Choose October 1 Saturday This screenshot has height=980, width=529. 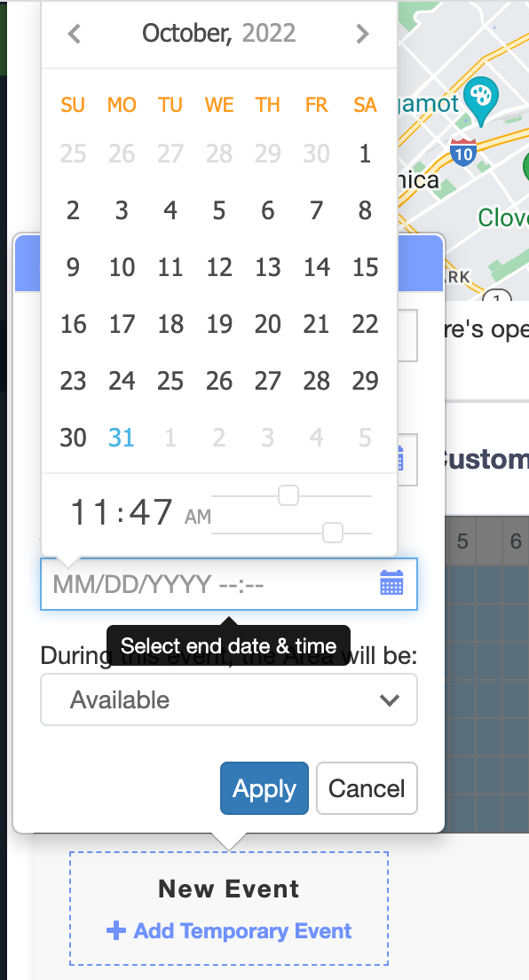click(365, 154)
